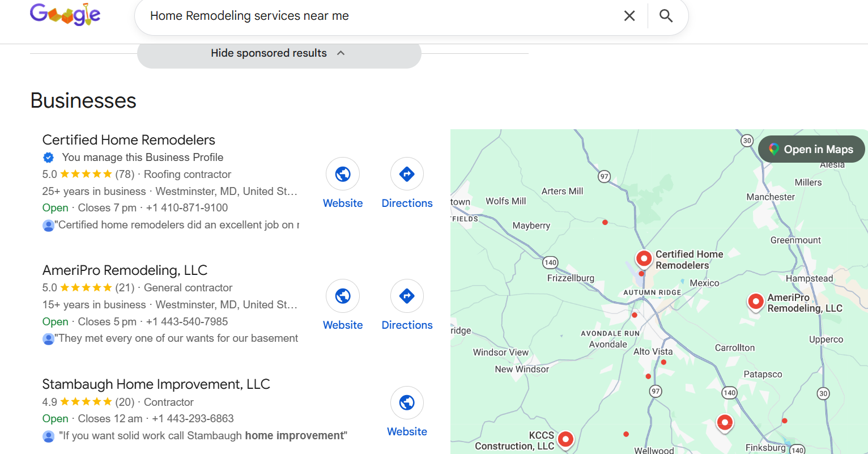Click Open in Maps button
This screenshot has width=868, height=454.
coord(811,149)
